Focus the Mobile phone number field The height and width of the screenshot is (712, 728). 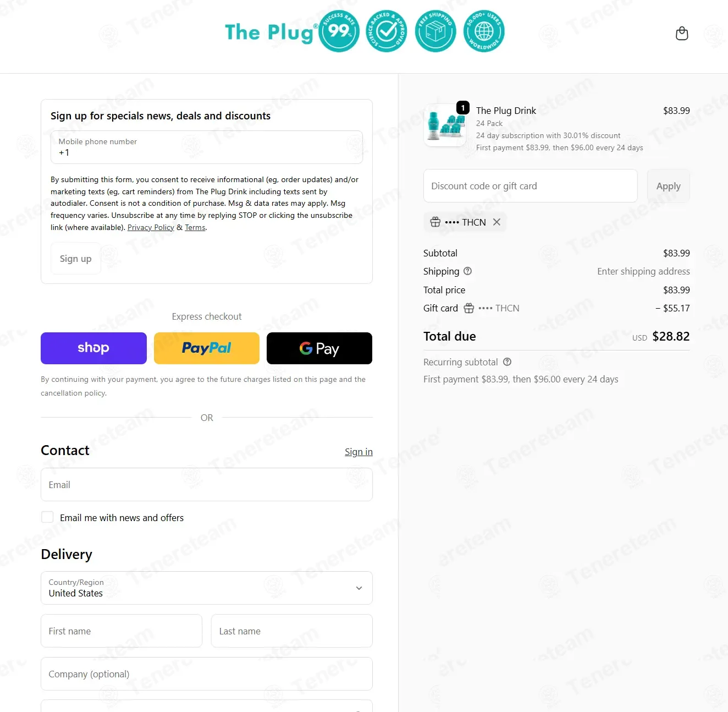coord(207,147)
